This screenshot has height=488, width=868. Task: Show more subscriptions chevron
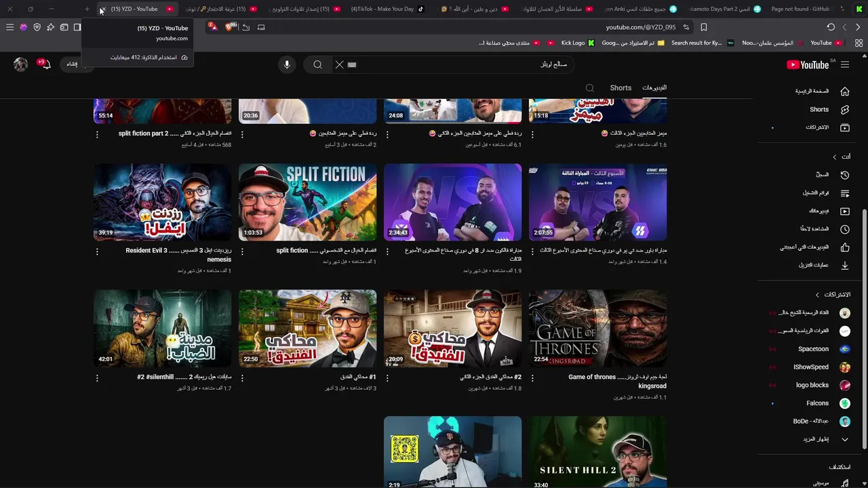tap(845, 439)
